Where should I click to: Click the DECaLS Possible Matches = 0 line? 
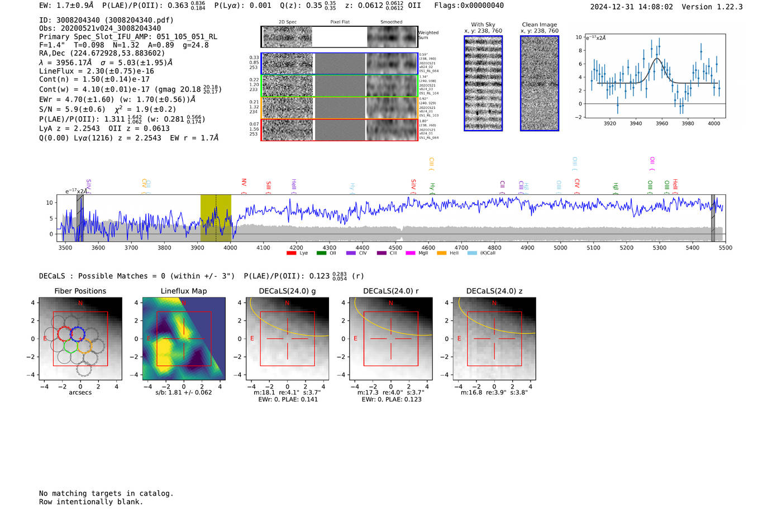coord(137,276)
